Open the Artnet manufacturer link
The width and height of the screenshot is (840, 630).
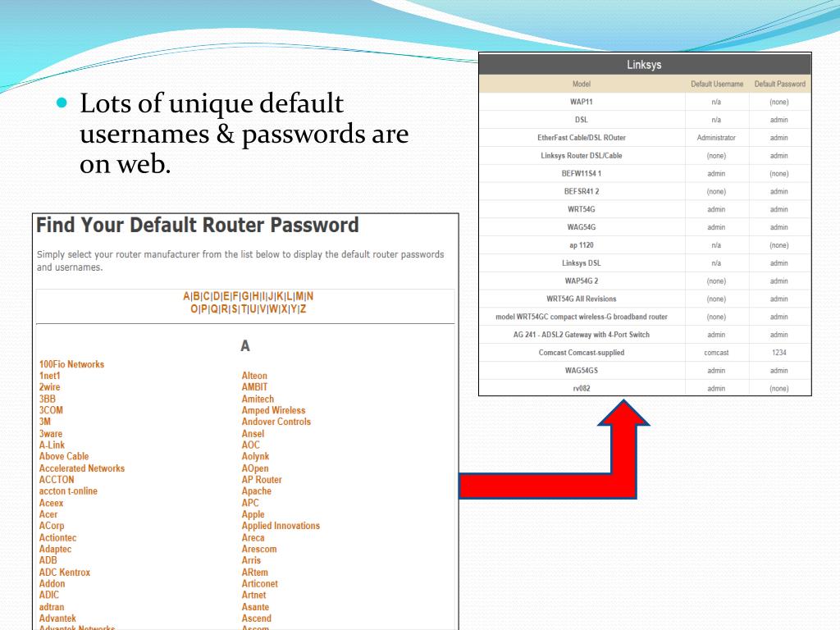click(254, 596)
